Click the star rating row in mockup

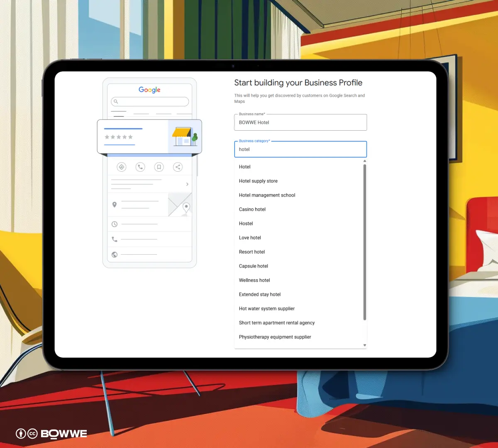coord(119,137)
